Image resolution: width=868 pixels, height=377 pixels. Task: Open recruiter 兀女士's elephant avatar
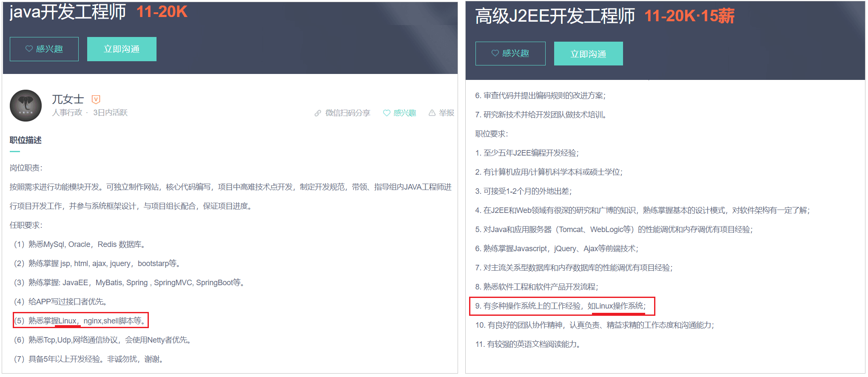[26, 106]
